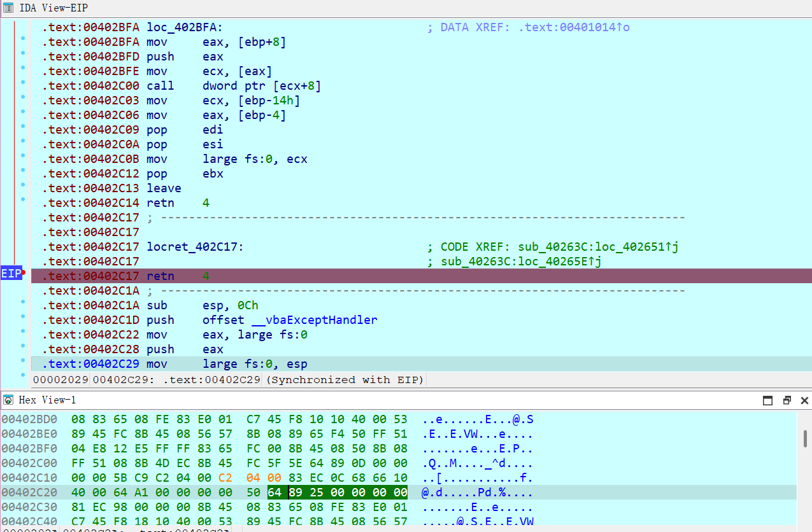Click the Hex View vertical scrollbar thumb
Screen dimensions: 812x532
point(806,438)
